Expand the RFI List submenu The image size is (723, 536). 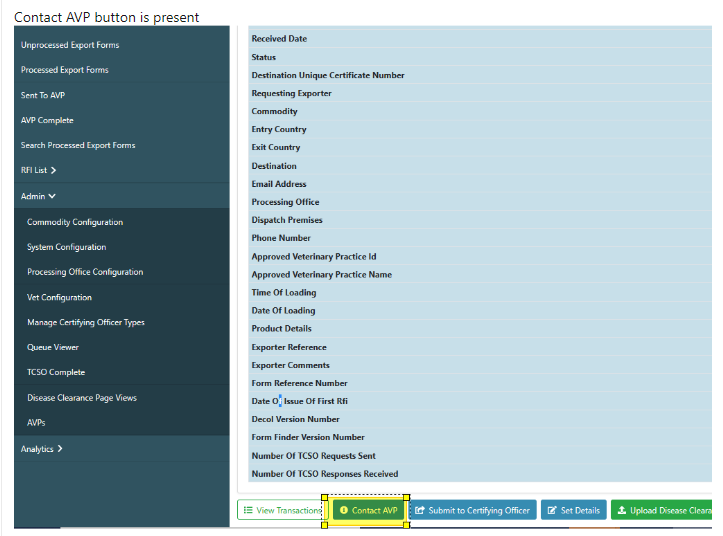[38, 170]
